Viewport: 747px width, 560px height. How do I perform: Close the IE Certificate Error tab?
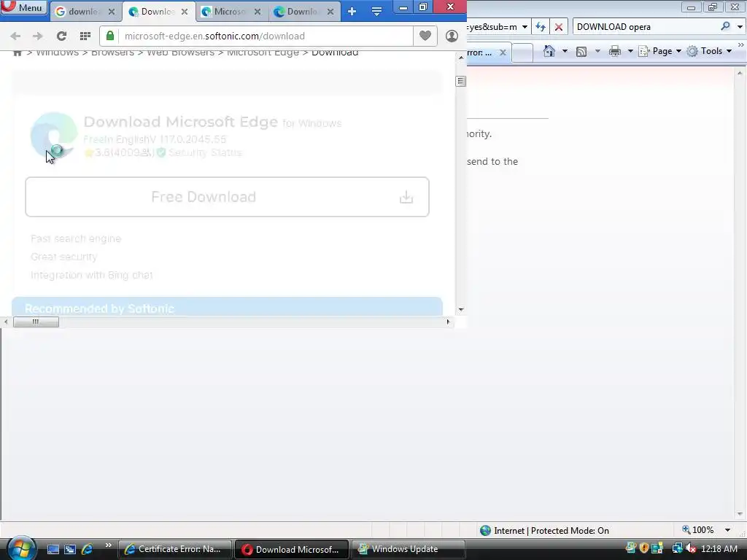click(503, 52)
